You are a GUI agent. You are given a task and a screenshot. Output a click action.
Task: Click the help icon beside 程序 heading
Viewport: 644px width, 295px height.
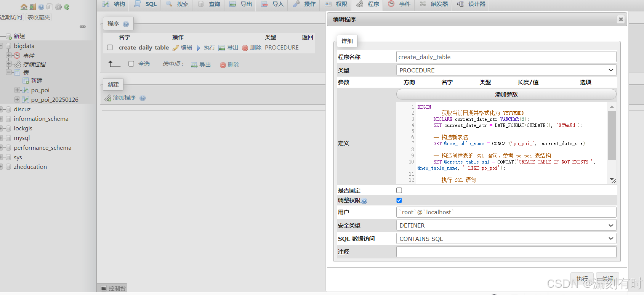click(126, 24)
